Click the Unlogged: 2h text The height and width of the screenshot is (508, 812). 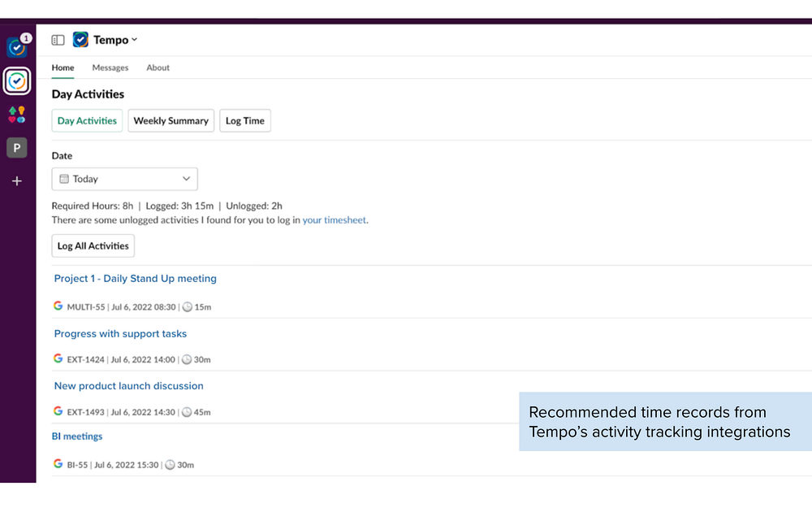click(x=253, y=206)
